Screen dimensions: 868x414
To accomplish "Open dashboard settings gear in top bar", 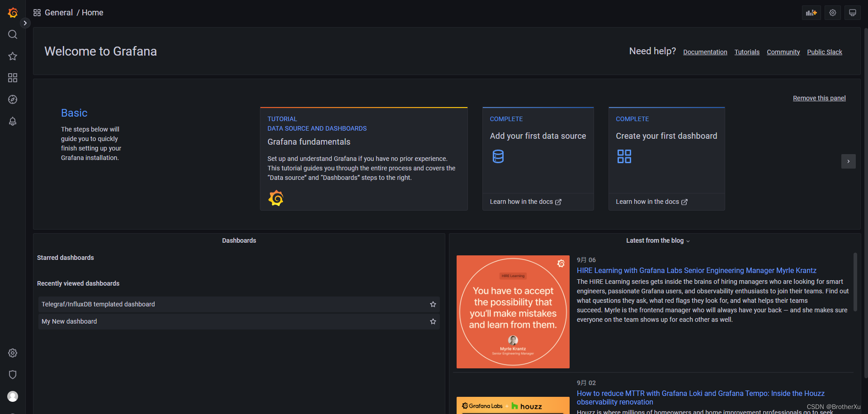I will (x=833, y=13).
